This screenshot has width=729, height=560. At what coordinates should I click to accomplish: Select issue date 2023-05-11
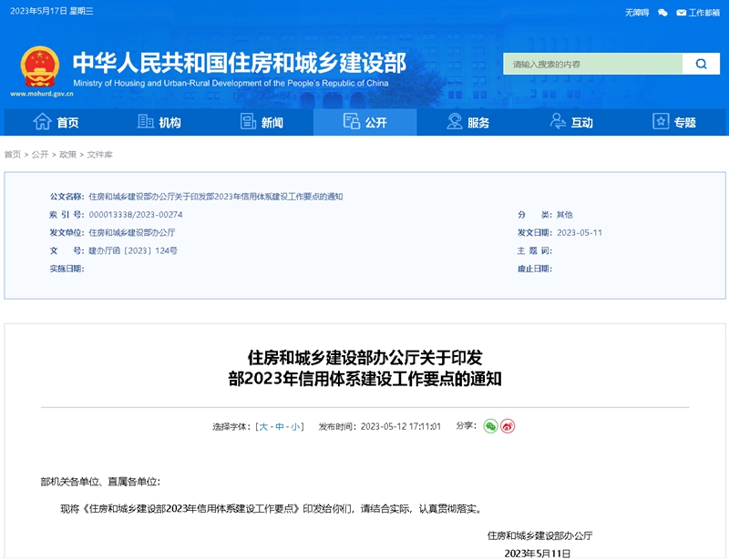click(x=580, y=232)
